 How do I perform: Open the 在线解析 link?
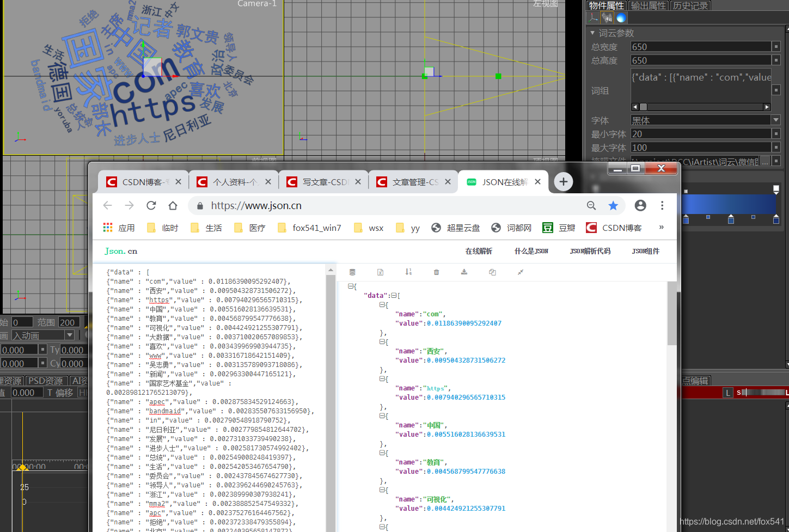(479, 251)
